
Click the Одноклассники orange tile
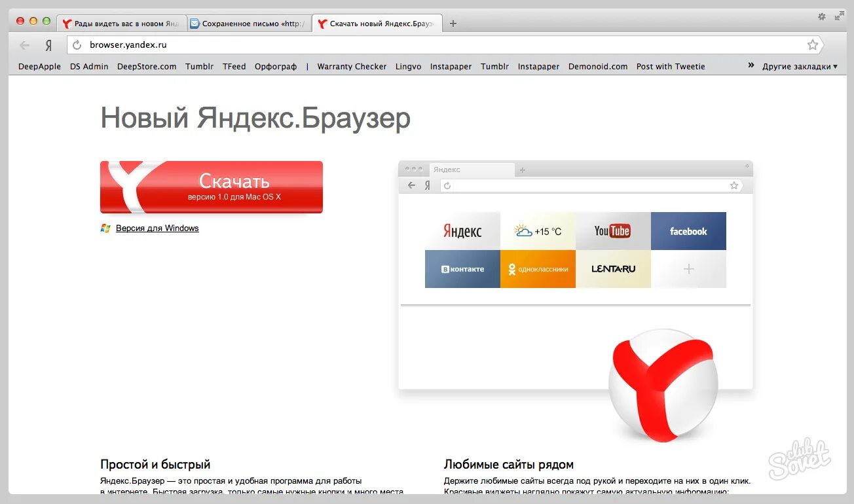538,269
